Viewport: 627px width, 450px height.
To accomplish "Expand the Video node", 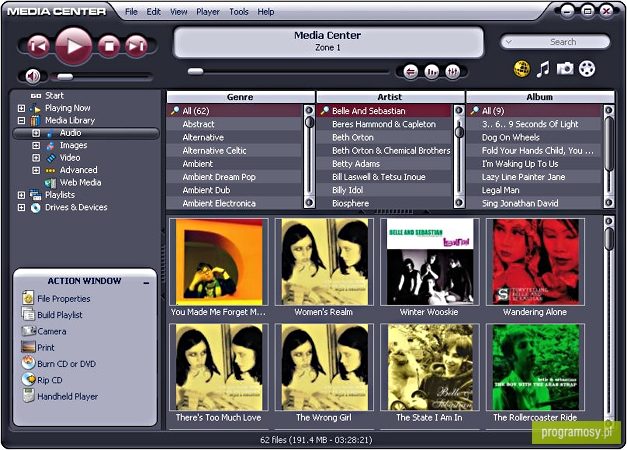I will click(x=36, y=158).
